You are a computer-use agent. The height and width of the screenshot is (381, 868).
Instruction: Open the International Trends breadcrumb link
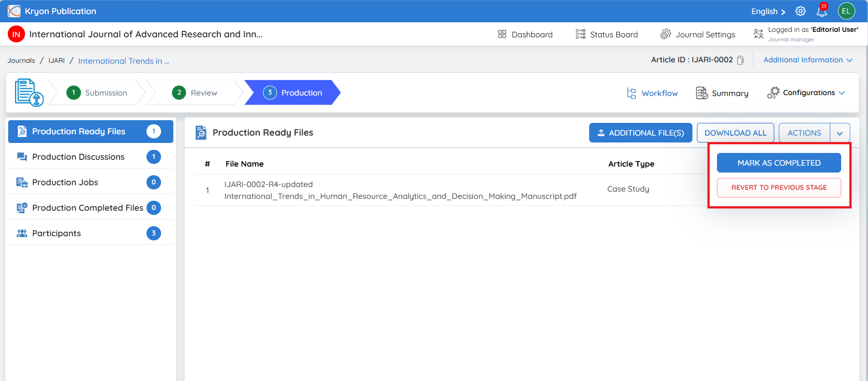(123, 61)
